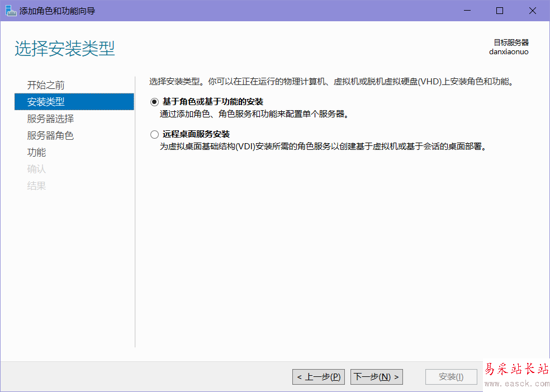Click the wizard server icon in title bar
Viewport: 550px width, 392px height.
point(11,11)
